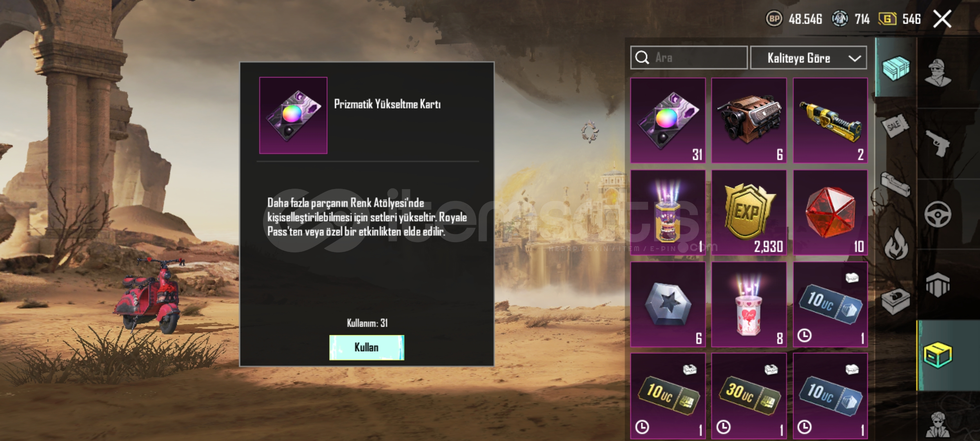Select the engine item with count 6
The width and height of the screenshot is (980, 441).
(749, 120)
